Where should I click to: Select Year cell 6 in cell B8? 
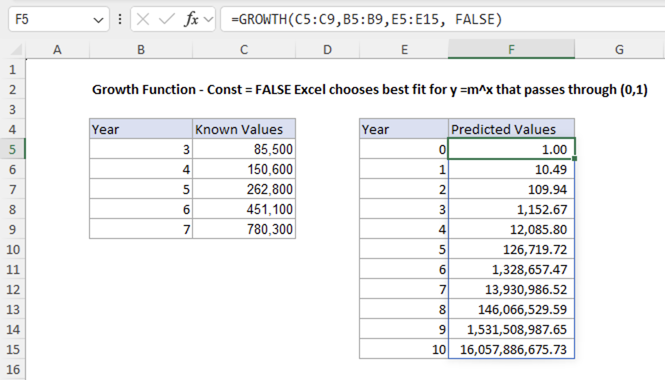click(141, 209)
